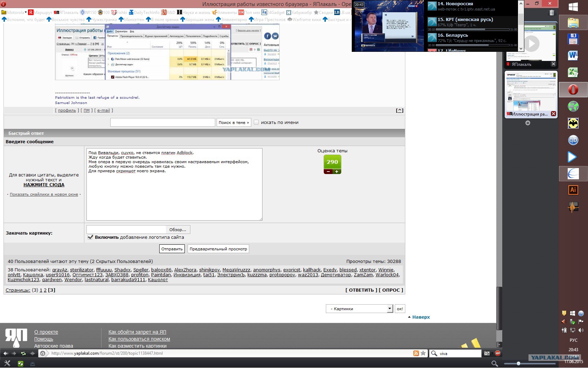The height and width of the screenshot is (368, 588).
Task: Follow the 'Наверх' link
Action: pos(421,317)
